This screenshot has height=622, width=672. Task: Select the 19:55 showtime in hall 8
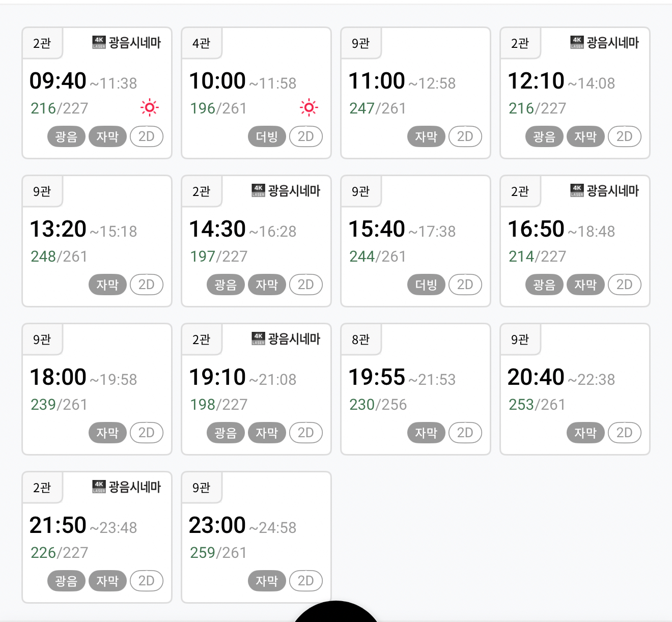coord(415,389)
